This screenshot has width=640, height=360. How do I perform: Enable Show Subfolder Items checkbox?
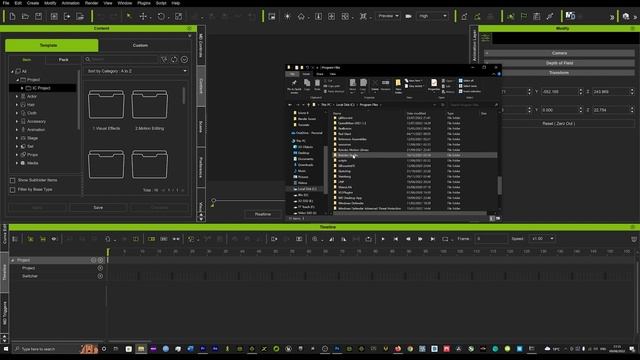(13, 180)
